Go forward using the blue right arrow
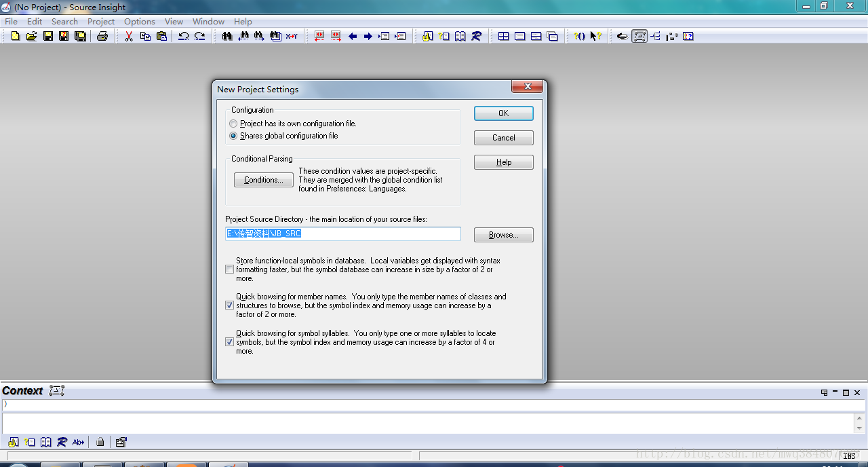868x467 pixels. click(368, 36)
